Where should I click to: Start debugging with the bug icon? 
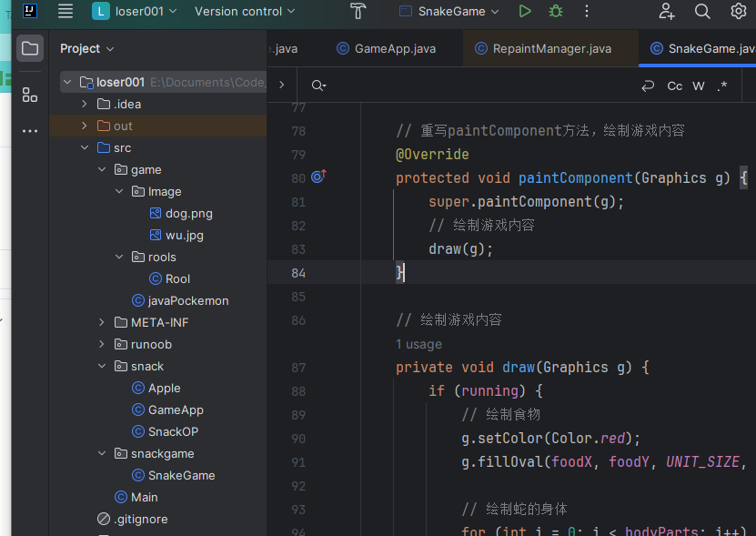[556, 11]
